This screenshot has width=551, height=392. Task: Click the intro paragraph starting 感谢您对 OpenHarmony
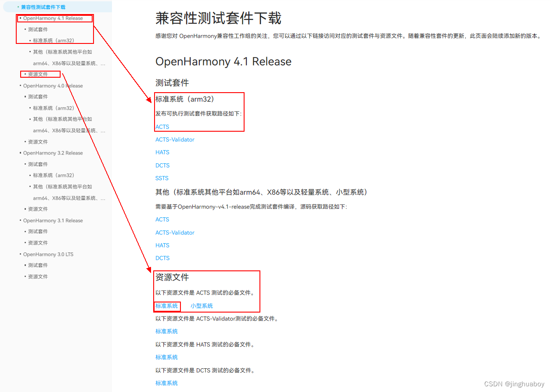click(x=349, y=36)
